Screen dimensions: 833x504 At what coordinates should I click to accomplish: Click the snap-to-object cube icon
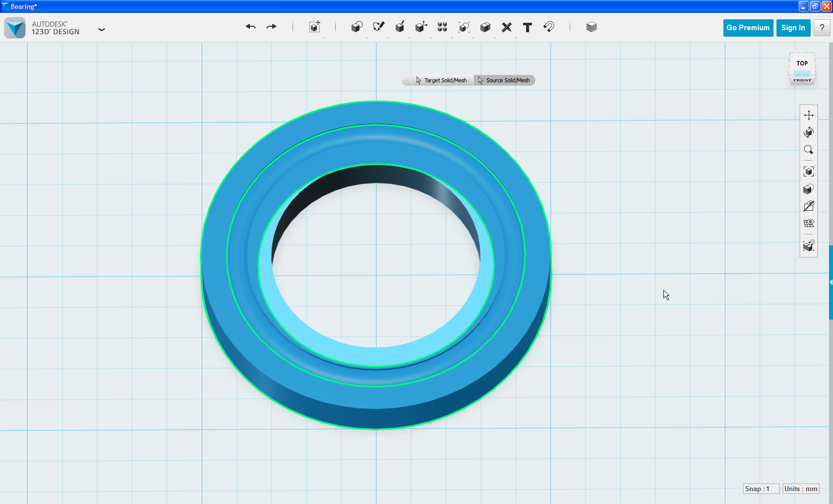pos(809,245)
